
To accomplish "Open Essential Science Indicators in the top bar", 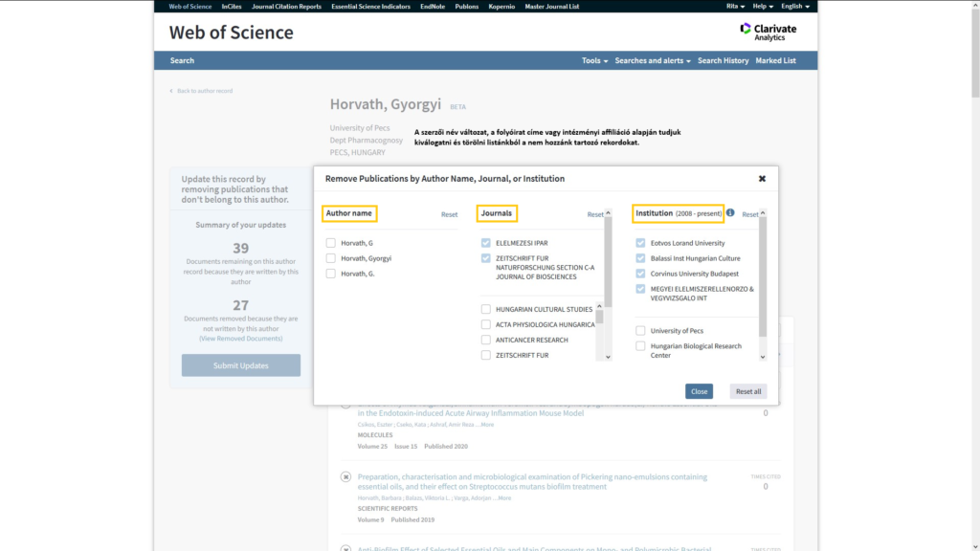I will (x=370, y=7).
